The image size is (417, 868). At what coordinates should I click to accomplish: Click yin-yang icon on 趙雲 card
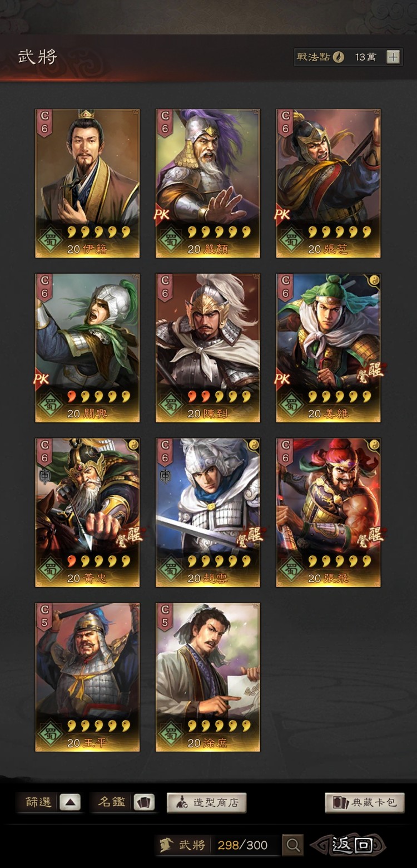254,445
